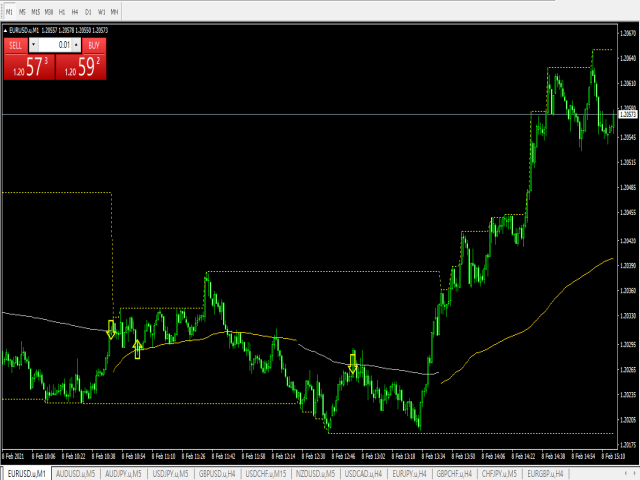Image resolution: width=640 pixels, height=480 pixels.
Task: Click the 8 Feb 12:46 time label
Action: pyautogui.click(x=343, y=456)
